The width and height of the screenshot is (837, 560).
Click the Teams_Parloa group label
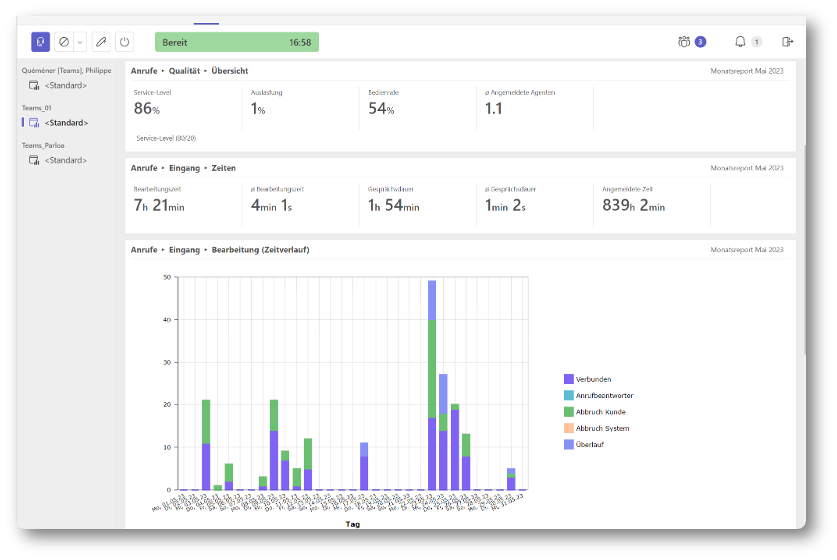coord(43,145)
